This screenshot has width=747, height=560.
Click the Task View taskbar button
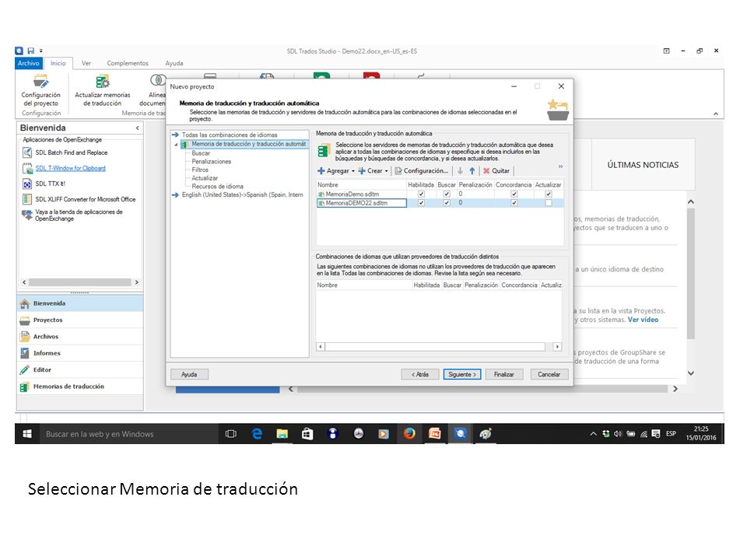pos(231,434)
